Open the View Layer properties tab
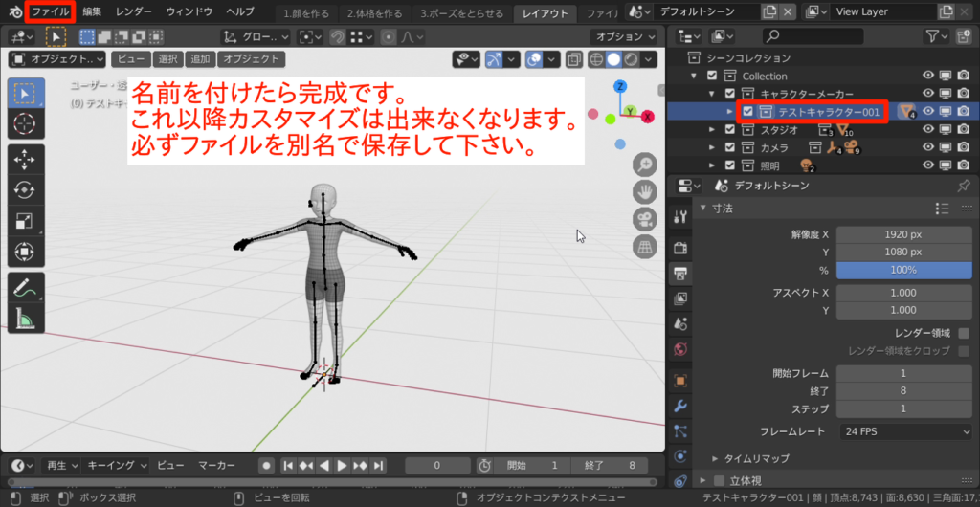The width and height of the screenshot is (980, 507). coord(680,298)
